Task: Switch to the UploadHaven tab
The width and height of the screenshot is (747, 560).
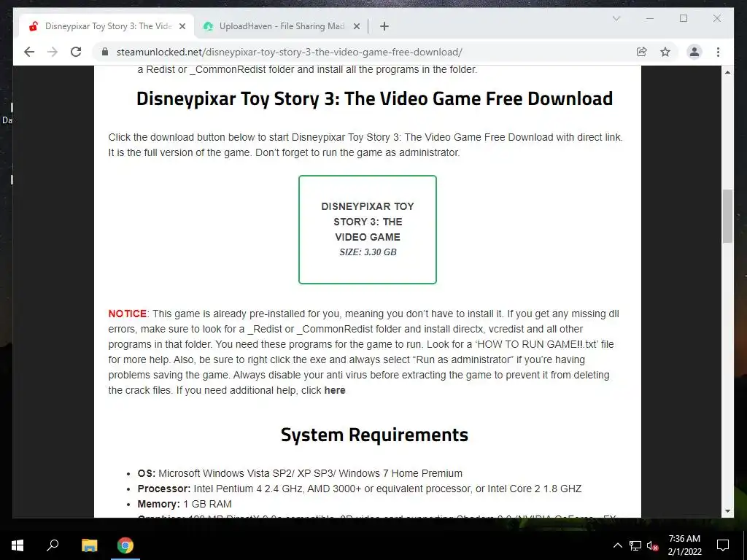Action: tap(281, 26)
